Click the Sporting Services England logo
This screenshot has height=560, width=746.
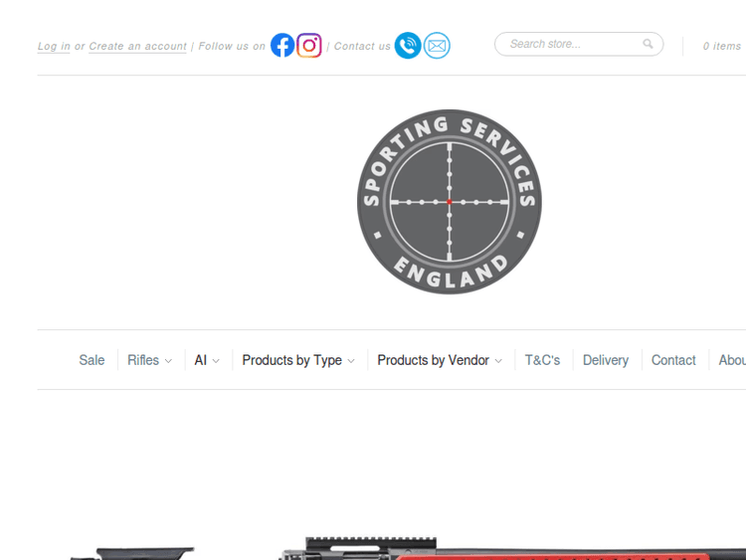(450, 202)
